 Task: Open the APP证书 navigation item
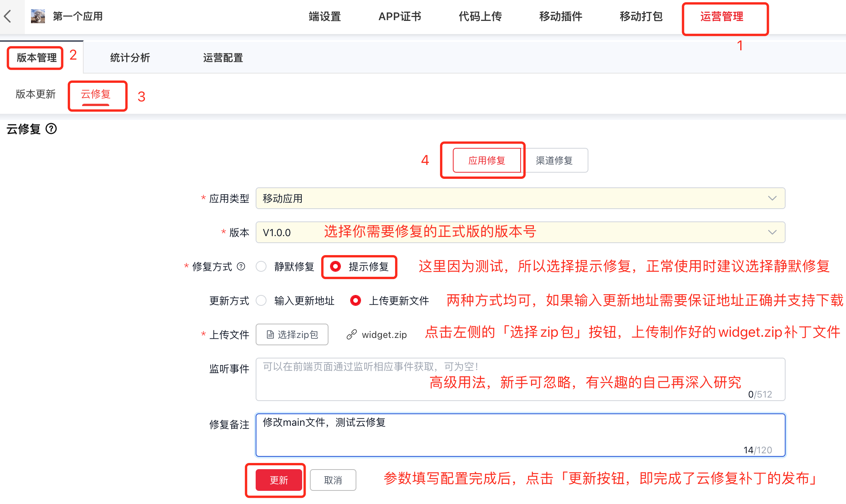[400, 16]
